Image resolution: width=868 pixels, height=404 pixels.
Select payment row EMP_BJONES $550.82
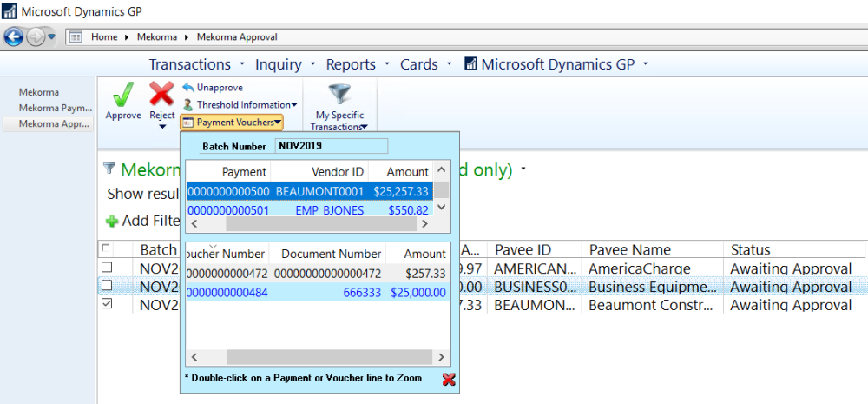click(x=310, y=209)
